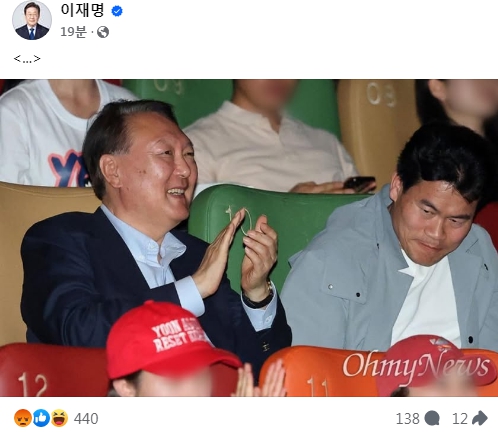Click the OhmyNews watermark on the photo

click(x=416, y=366)
